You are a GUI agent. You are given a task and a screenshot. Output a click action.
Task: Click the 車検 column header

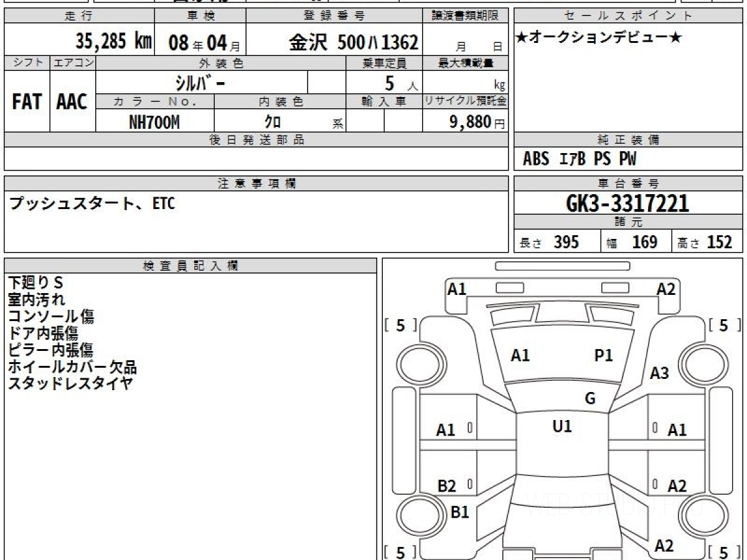pyautogui.click(x=200, y=16)
